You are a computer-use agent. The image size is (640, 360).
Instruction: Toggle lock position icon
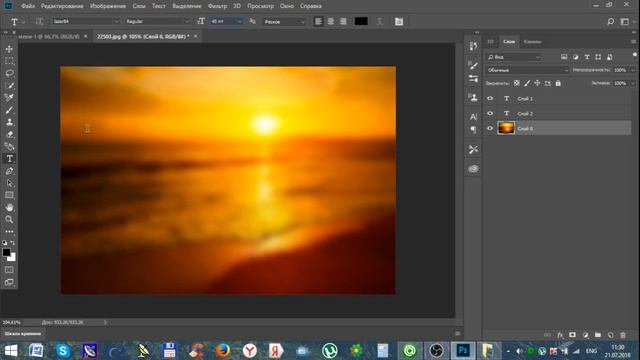tap(537, 83)
